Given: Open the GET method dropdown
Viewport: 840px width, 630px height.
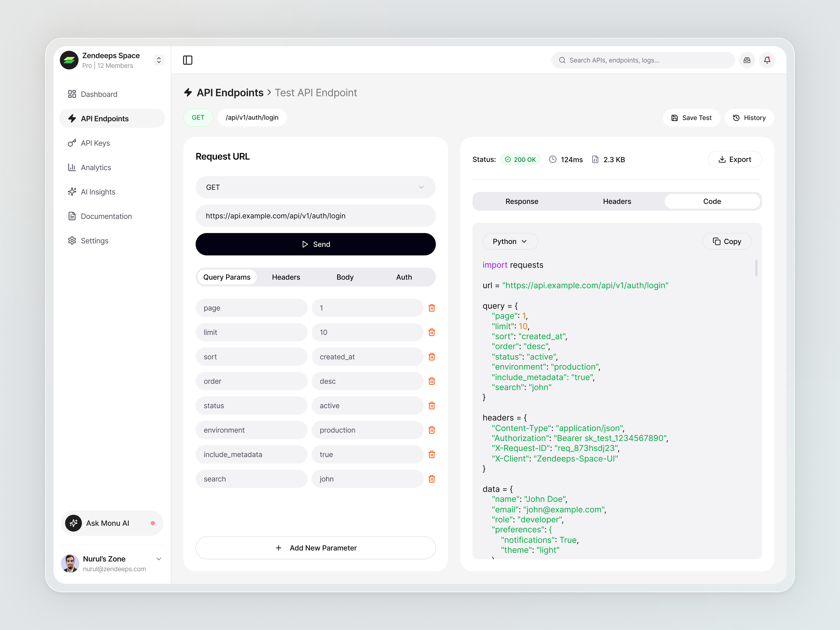Looking at the screenshot, I should (x=316, y=187).
